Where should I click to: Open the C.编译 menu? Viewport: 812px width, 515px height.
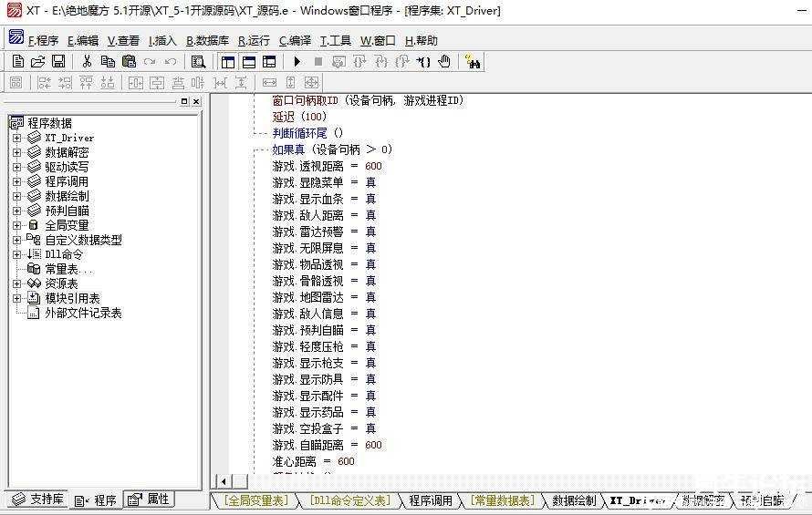click(x=295, y=41)
